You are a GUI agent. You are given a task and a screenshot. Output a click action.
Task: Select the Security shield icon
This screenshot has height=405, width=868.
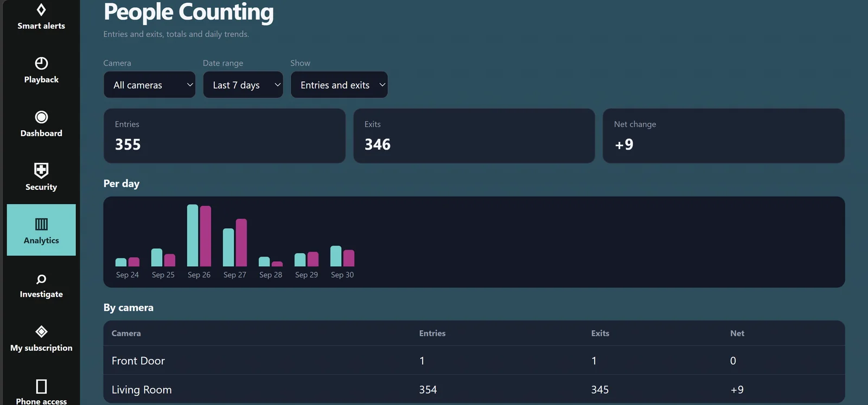(41, 170)
